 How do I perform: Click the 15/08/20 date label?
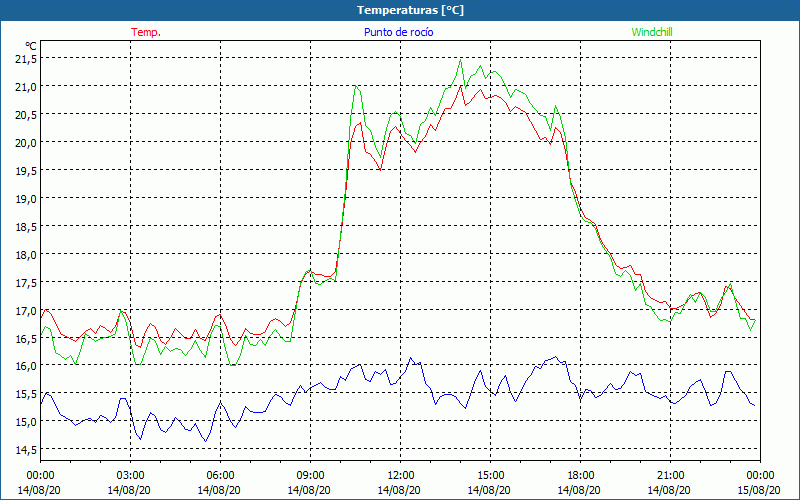click(759, 490)
